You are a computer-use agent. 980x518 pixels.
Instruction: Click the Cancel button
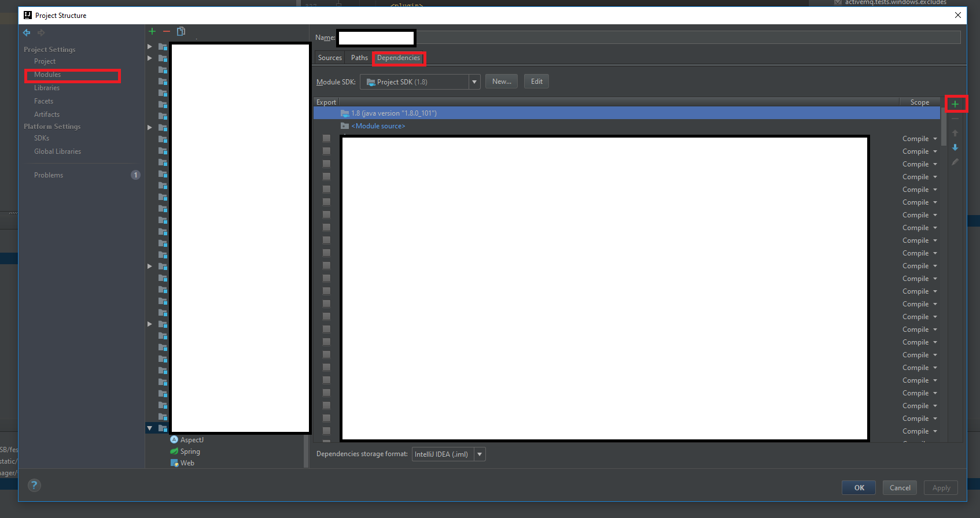click(900, 488)
